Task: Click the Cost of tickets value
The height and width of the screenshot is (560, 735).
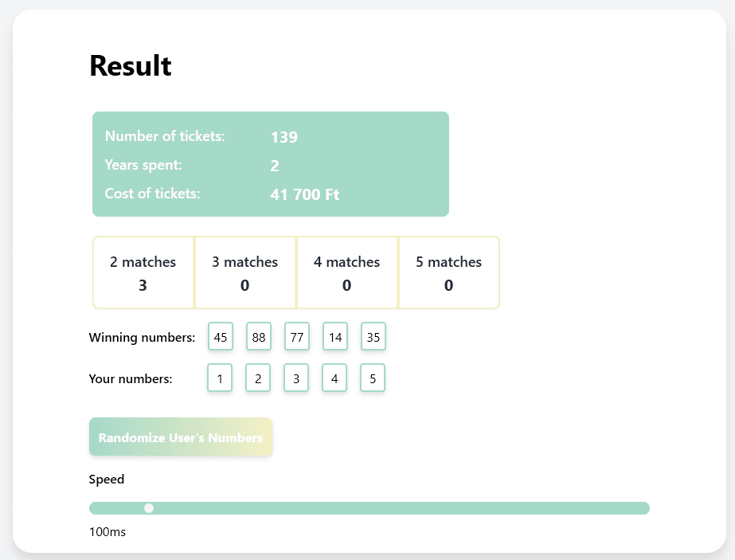Action: (305, 194)
